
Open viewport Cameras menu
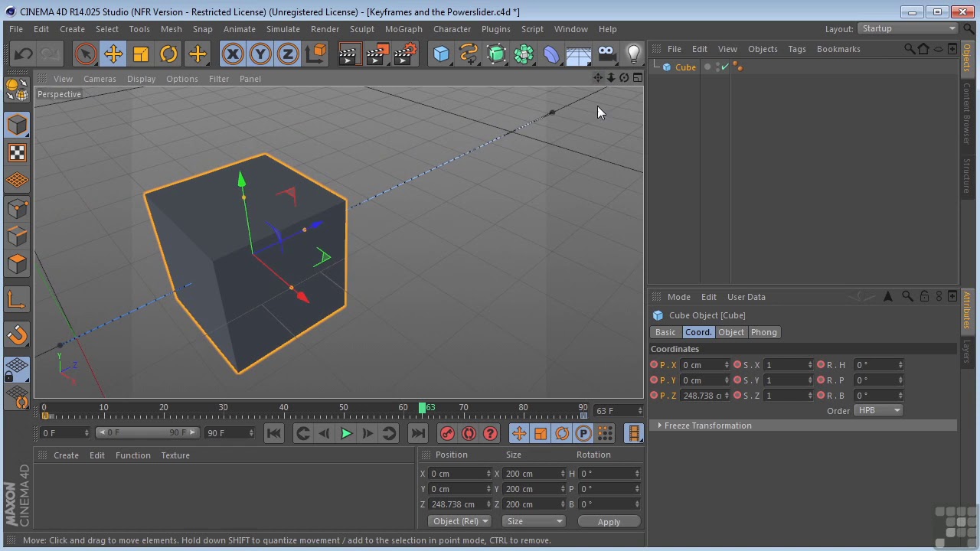pos(100,79)
